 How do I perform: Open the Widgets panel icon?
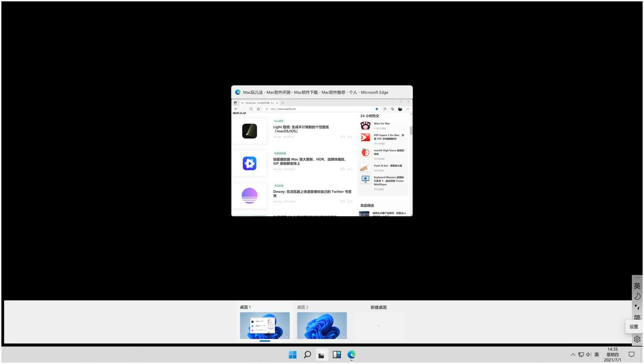337,354
